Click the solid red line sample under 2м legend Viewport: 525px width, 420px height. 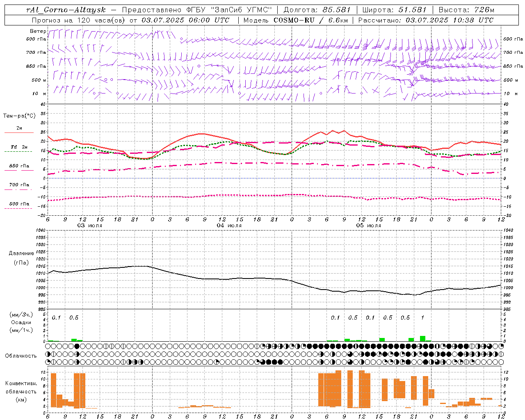(x=19, y=133)
